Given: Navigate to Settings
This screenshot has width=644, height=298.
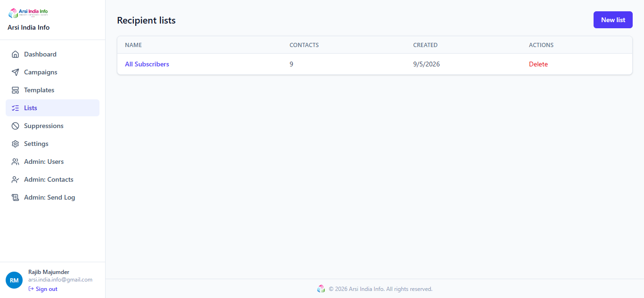Looking at the screenshot, I should [52, 144].
